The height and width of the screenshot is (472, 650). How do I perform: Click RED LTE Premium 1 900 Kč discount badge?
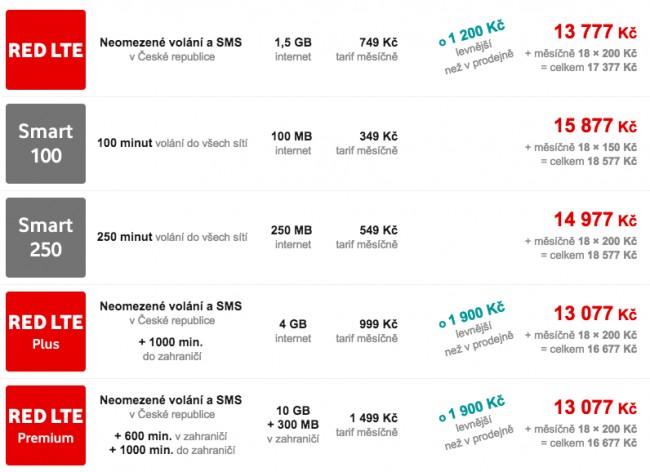[x=475, y=423]
